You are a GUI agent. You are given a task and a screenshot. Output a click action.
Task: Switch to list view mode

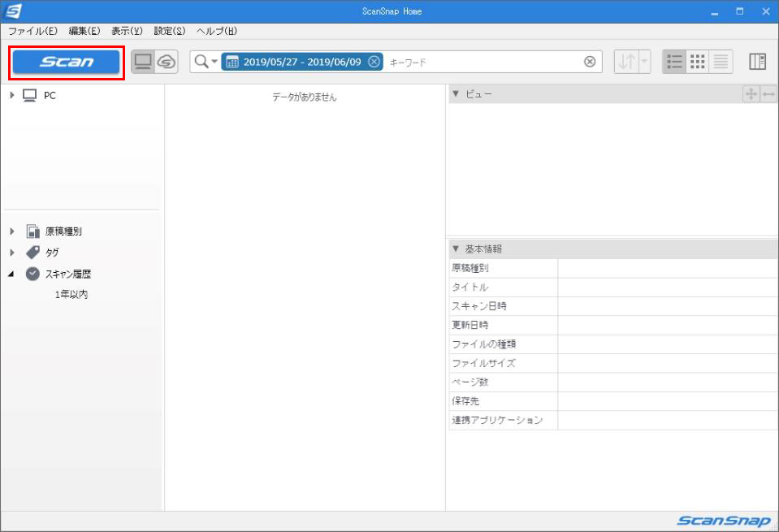tap(674, 62)
